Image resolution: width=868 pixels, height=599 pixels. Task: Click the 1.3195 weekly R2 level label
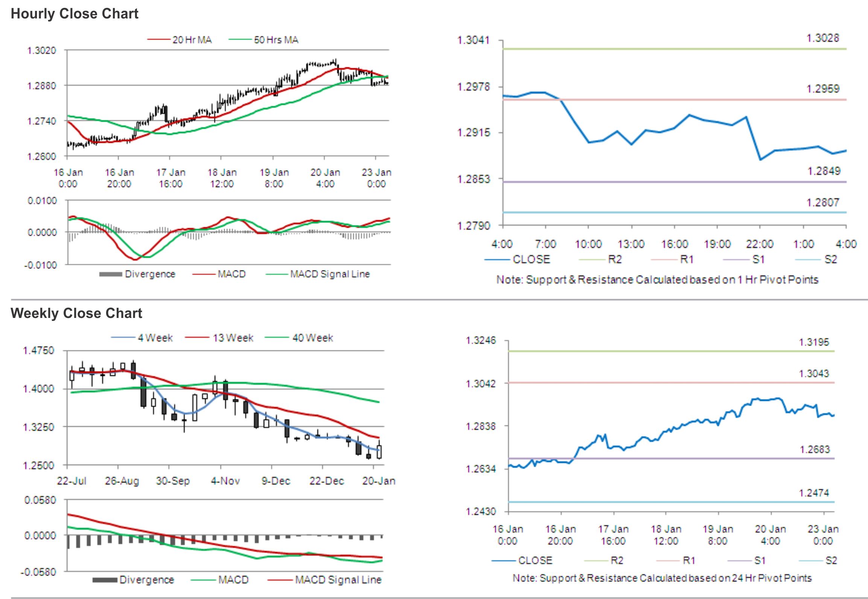pyautogui.click(x=814, y=342)
